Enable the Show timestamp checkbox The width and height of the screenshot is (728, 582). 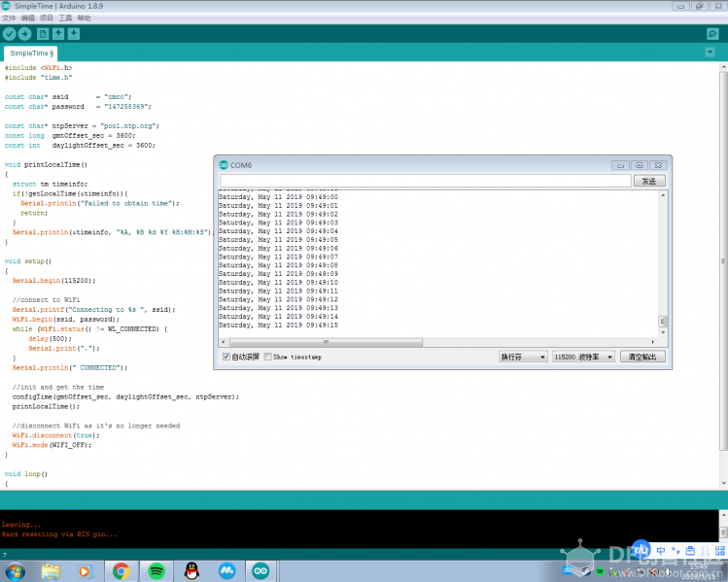coord(268,357)
